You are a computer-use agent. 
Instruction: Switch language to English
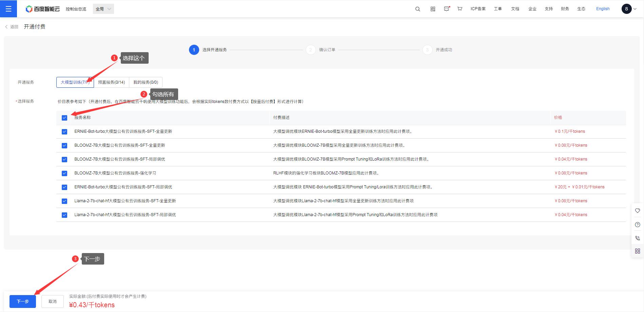pos(603,9)
